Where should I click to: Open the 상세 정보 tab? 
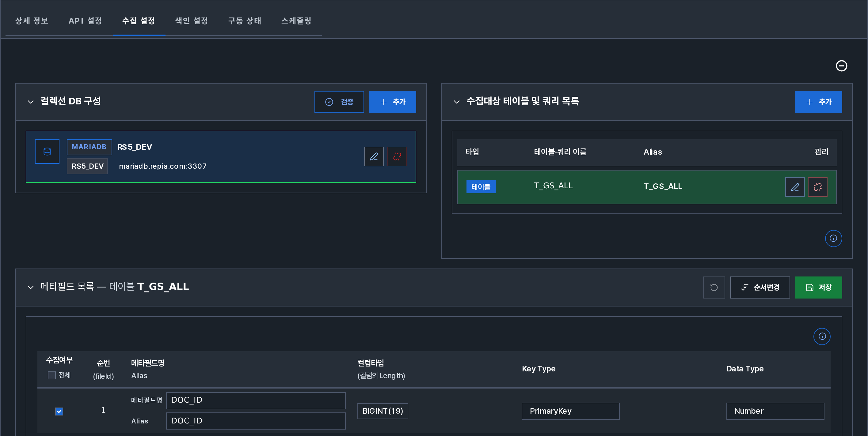(32, 21)
